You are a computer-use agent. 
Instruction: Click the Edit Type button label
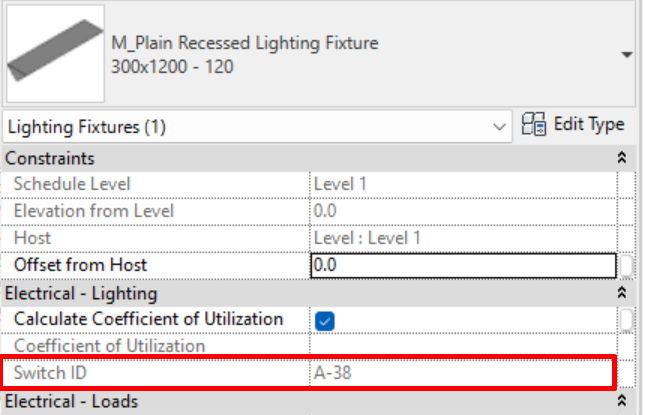[x=589, y=124]
